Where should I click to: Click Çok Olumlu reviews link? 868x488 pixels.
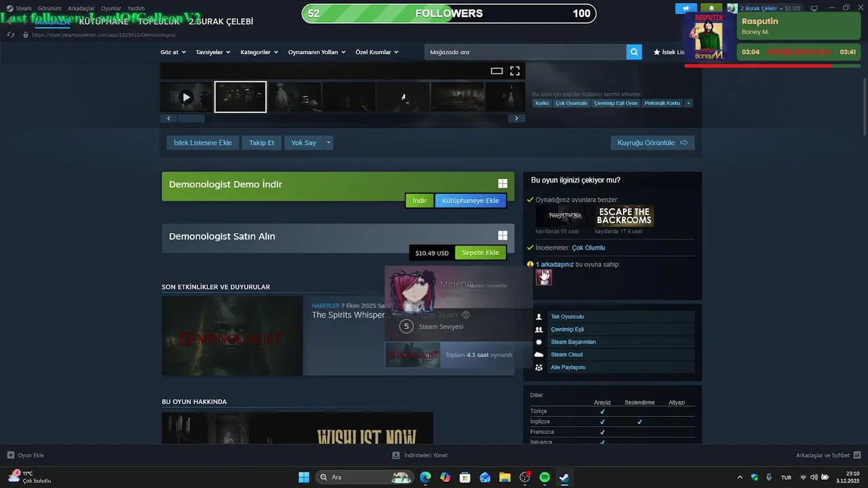pyautogui.click(x=589, y=248)
